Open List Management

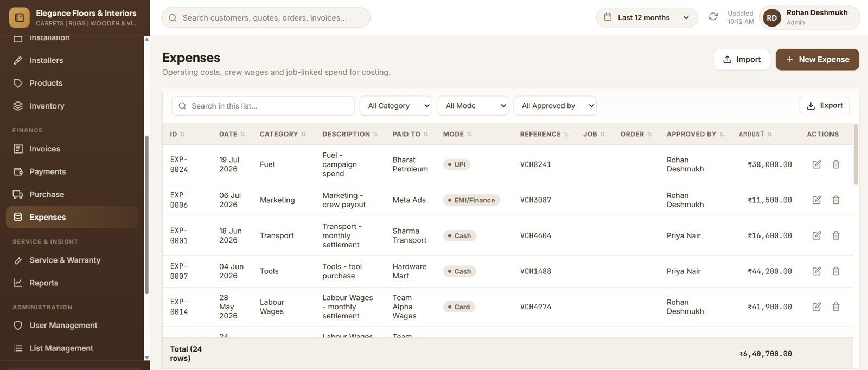pos(72,348)
